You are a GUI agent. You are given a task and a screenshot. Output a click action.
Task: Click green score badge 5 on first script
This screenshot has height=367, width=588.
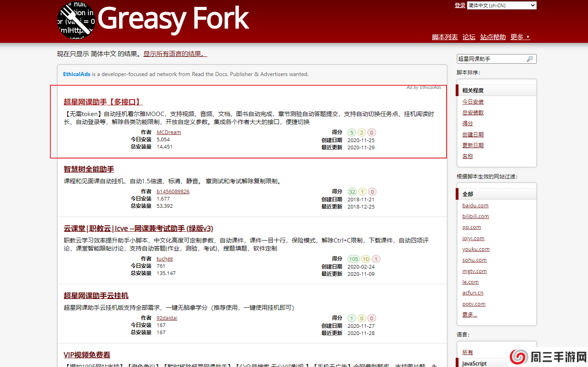click(x=351, y=132)
